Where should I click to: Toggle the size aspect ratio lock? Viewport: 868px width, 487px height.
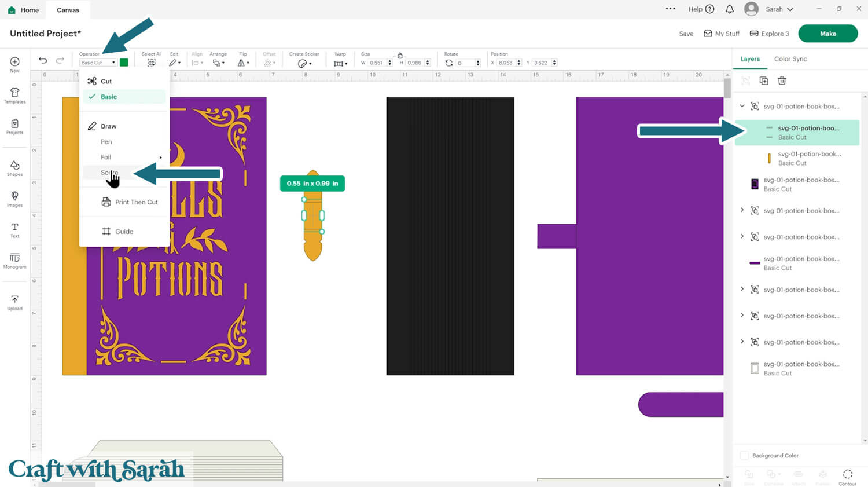400,55
